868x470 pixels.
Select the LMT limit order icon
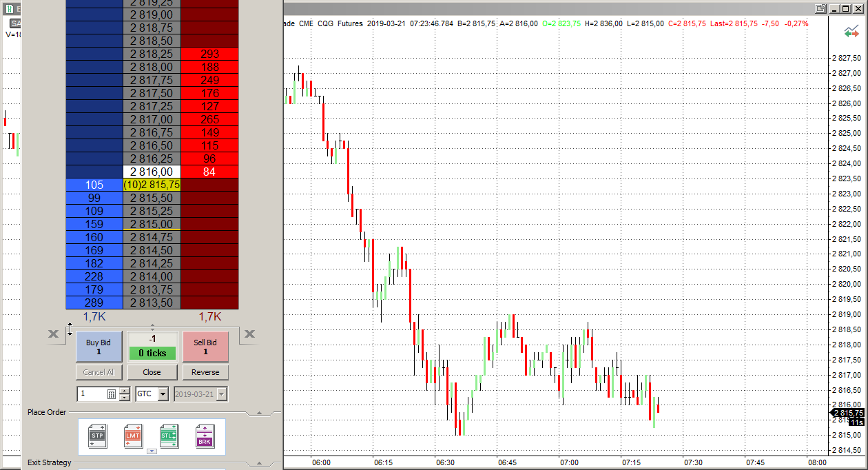coord(133,436)
